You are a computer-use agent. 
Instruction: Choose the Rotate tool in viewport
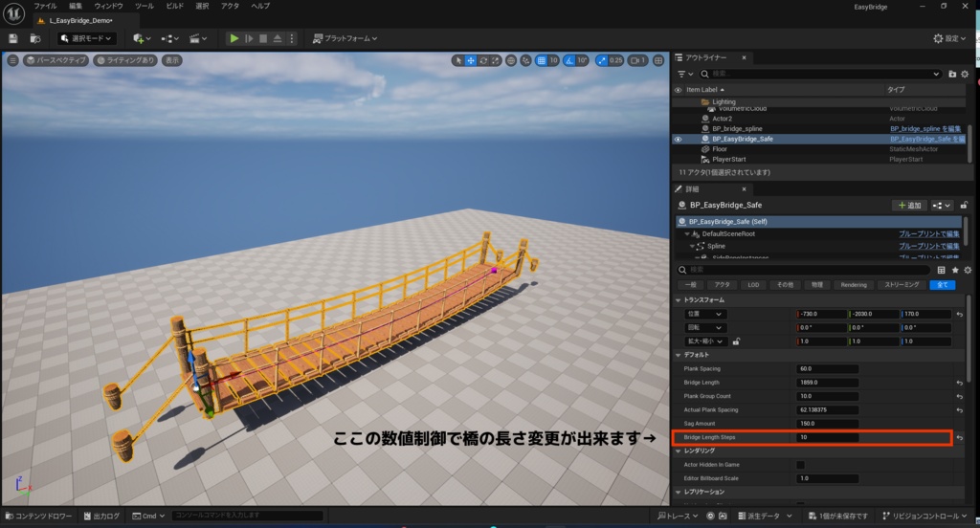click(x=483, y=60)
